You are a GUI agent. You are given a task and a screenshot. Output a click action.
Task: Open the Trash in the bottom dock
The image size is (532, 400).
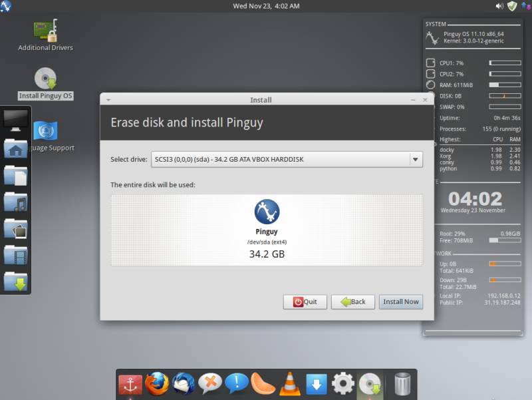[402, 384]
